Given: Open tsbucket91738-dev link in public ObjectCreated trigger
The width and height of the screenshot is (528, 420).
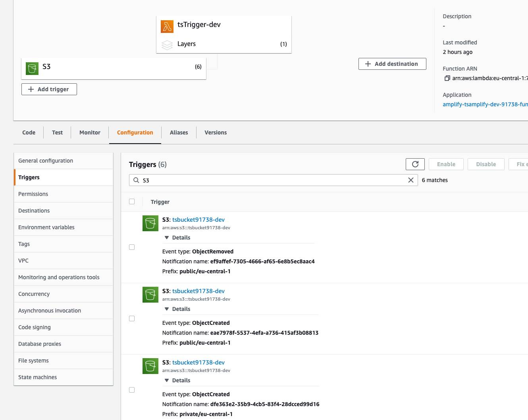Looking at the screenshot, I should [198, 291].
